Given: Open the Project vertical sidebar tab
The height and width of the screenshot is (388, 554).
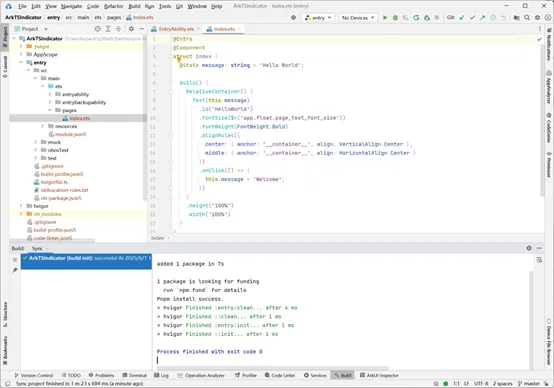Looking at the screenshot, I should tap(5, 36).
